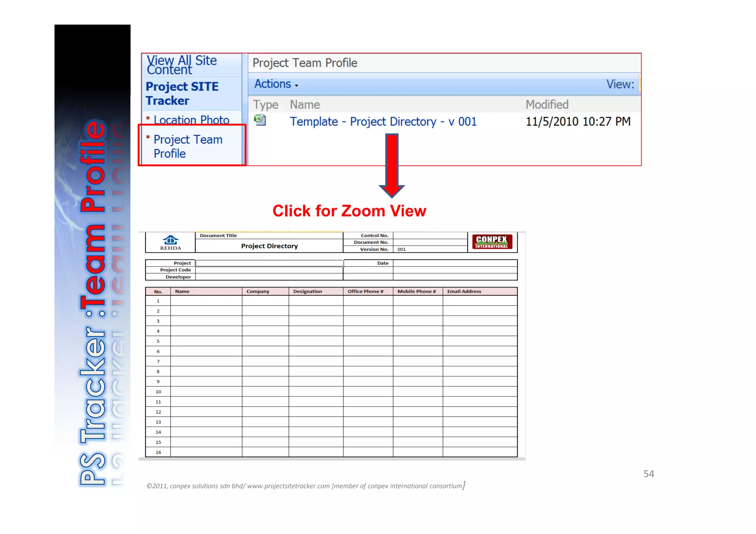This screenshot has width=756, height=534.
Task: Click the Project name input field
Action: [x=269, y=263]
